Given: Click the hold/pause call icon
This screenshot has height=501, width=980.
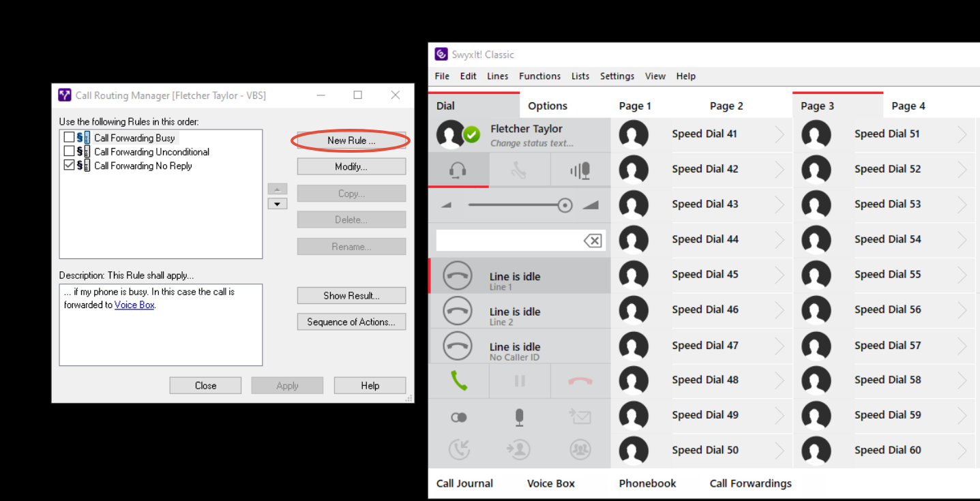Looking at the screenshot, I should pos(520,381).
